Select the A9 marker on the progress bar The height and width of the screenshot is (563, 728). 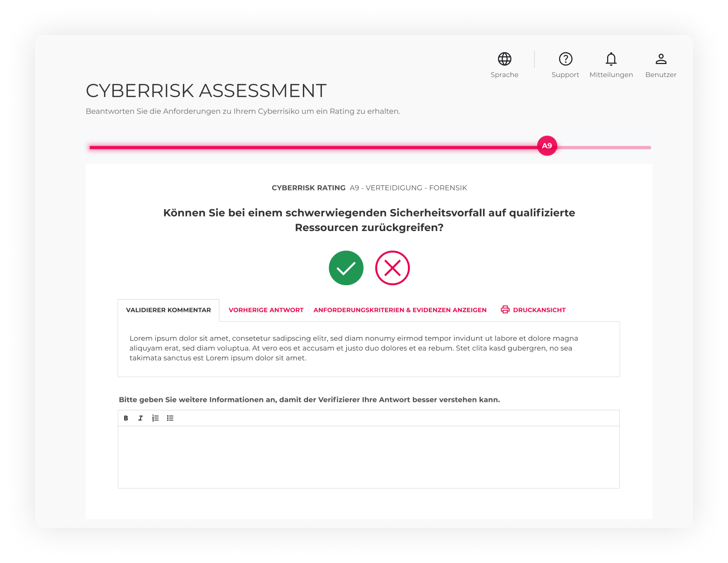click(547, 146)
